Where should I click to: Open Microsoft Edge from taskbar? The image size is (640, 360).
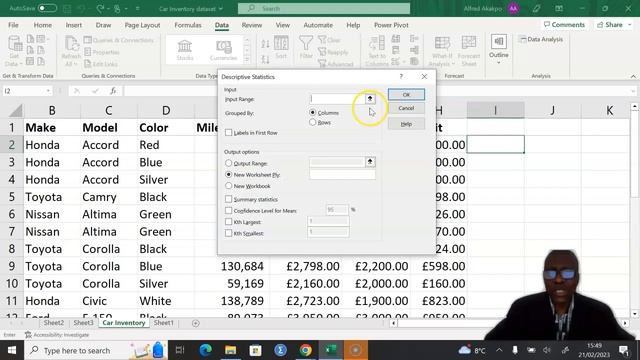click(x=206, y=350)
